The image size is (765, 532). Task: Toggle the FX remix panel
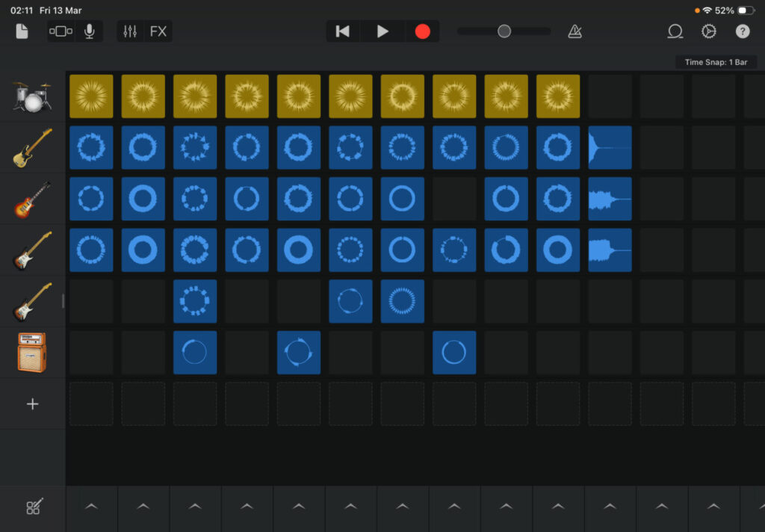(158, 31)
